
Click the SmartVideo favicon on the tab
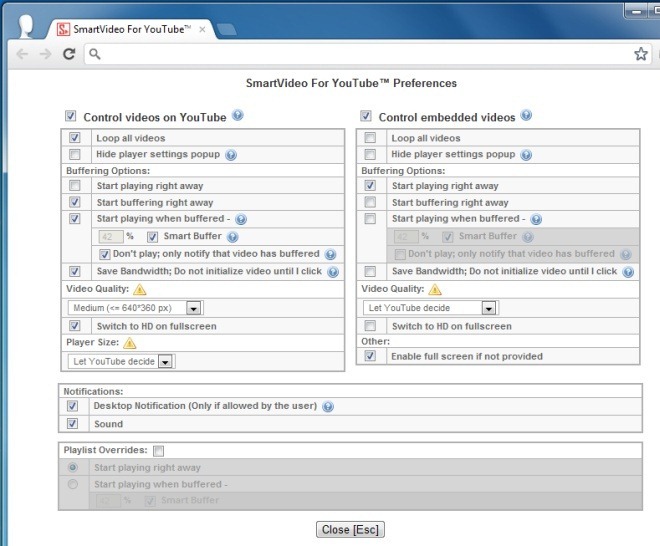(63, 29)
